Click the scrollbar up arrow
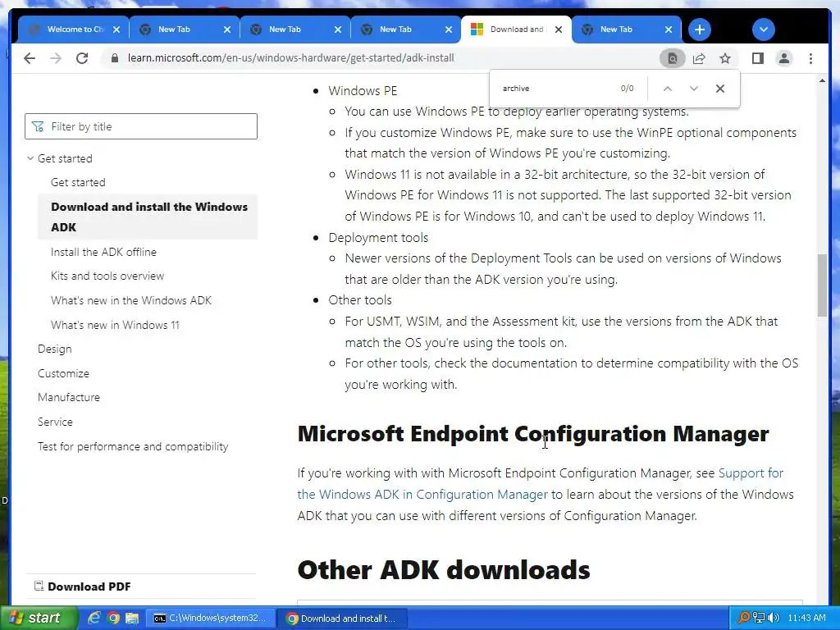This screenshot has height=630, width=840. tap(822, 80)
